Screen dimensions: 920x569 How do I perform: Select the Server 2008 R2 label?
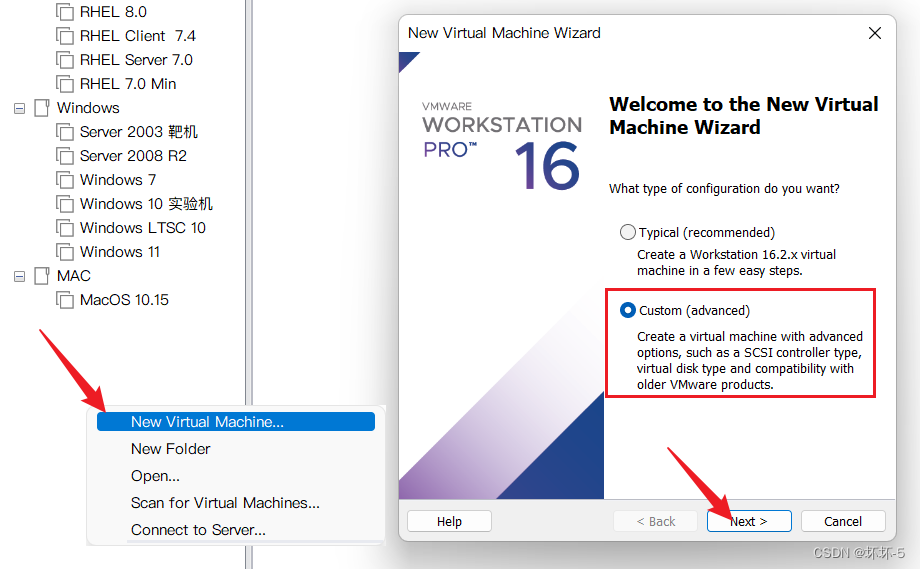(x=133, y=156)
